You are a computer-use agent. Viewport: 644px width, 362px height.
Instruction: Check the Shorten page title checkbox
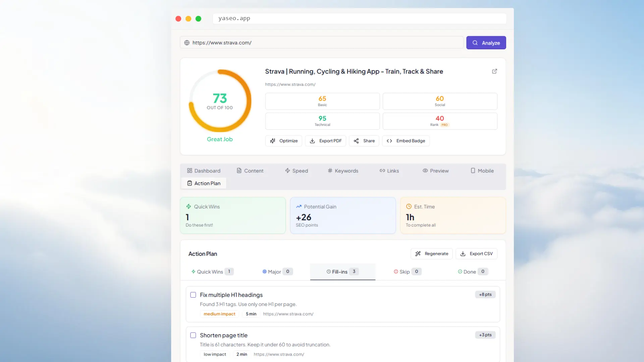[193, 335]
